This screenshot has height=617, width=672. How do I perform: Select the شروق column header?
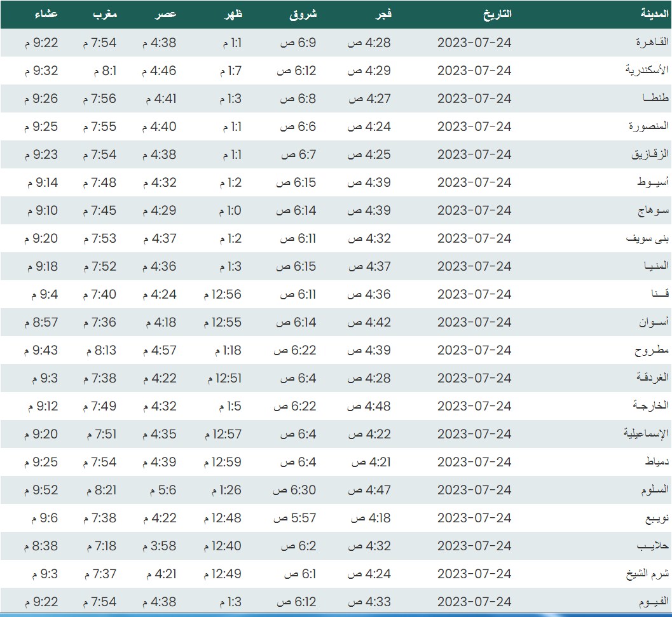(303, 14)
